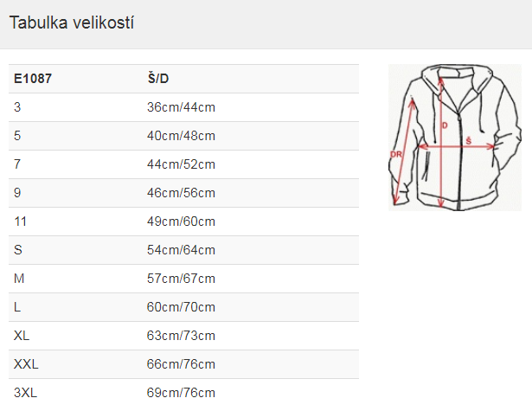The image size is (532, 411).
Task: Click the size M row label
Action: 19,279
